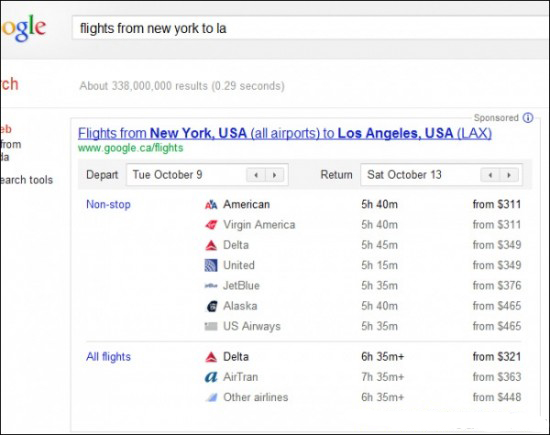Image resolution: width=550 pixels, height=435 pixels.
Task: Select Search tools in left sidebar
Action: [x=26, y=180]
